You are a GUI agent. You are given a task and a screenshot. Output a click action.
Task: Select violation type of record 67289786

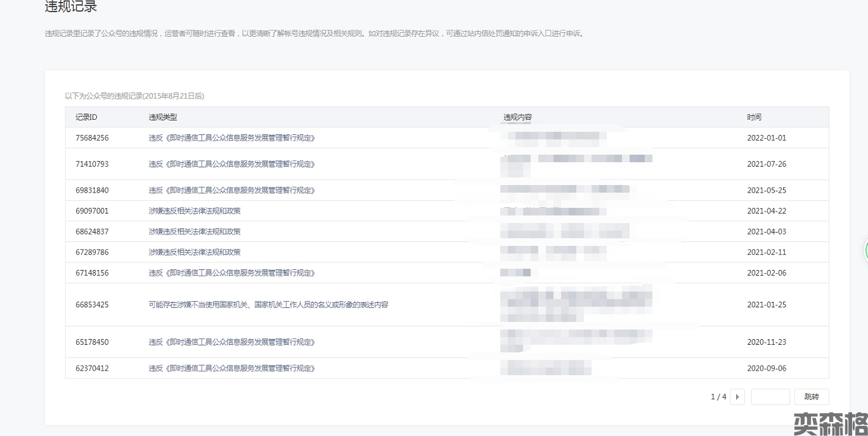195,252
